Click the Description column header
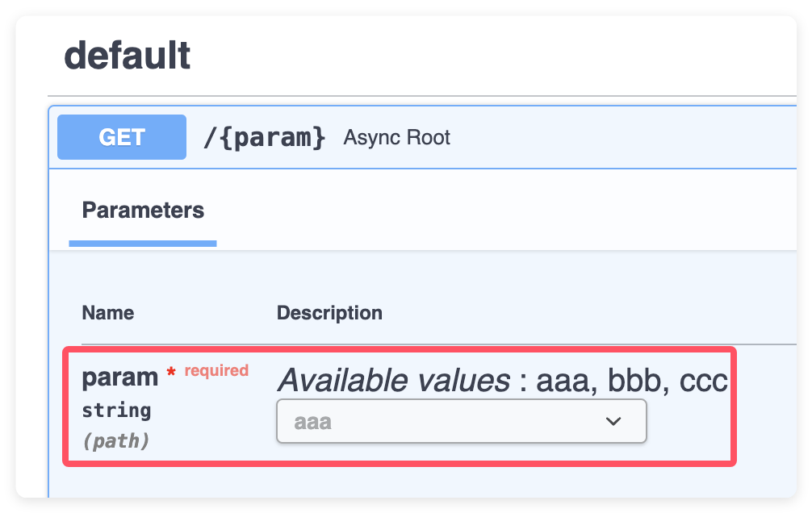 pyautogui.click(x=329, y=312)
